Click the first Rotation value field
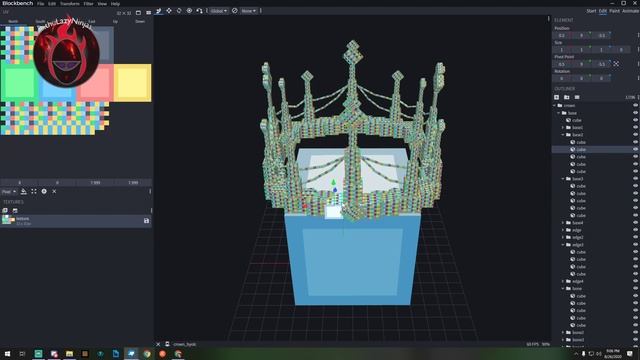Viewport: 640px width, 360px height. coord(562,78)
